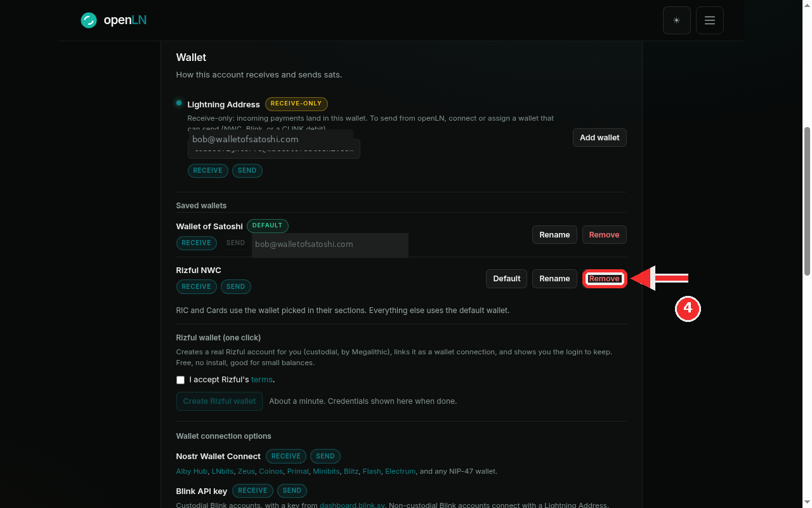Click the SEND badge beside Blink API key

(x=292, y=491)
